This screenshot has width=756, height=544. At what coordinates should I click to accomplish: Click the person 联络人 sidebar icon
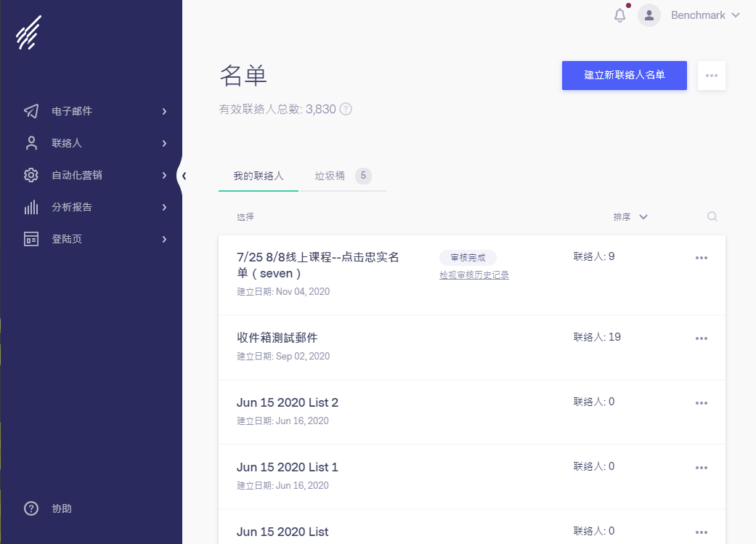tap(31, 143)
